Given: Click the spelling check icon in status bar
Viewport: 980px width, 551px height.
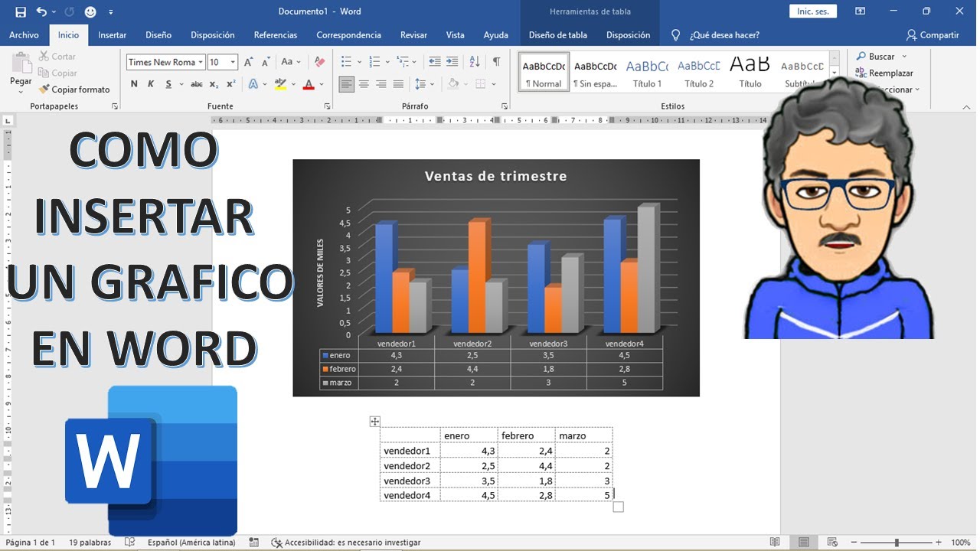Looking at the screenshot, I should 130,542.
